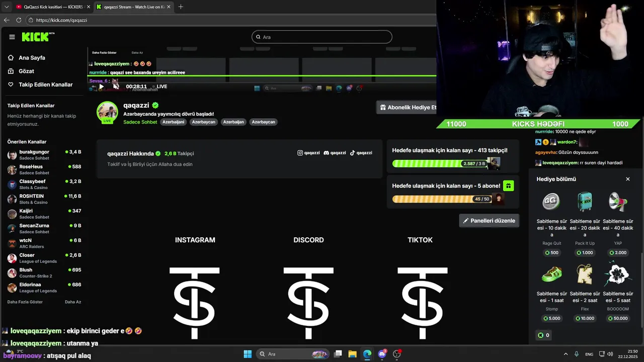
Task: Open recommended channel Closer
Action: [44, 258]
